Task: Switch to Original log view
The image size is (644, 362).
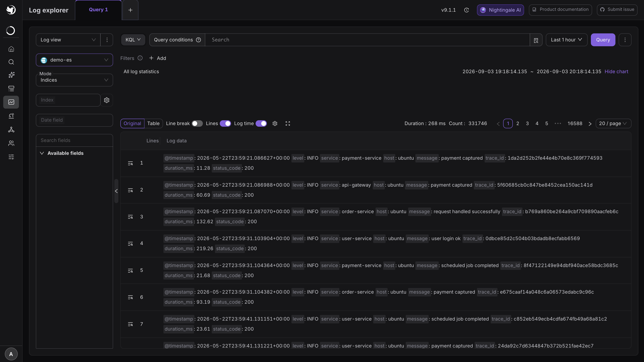Action: 132,123
